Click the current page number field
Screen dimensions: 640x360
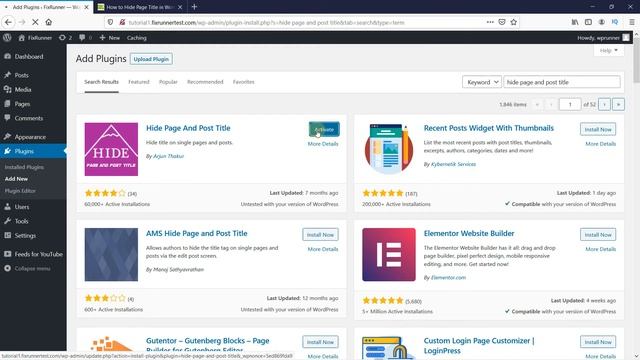(x=570, y=104)
